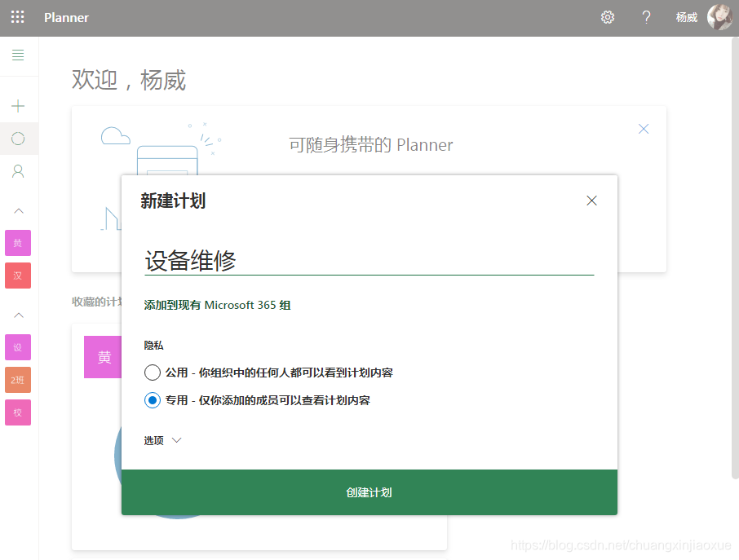Viewport: 739px width, 560px height.
Task: Click the plan name field 设备维修
Action: (369, 261)
